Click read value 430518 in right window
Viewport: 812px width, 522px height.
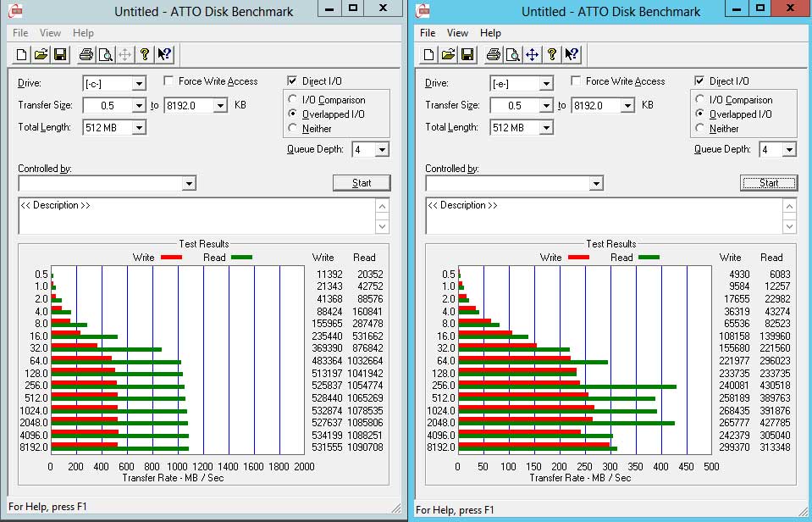(776, 386)
